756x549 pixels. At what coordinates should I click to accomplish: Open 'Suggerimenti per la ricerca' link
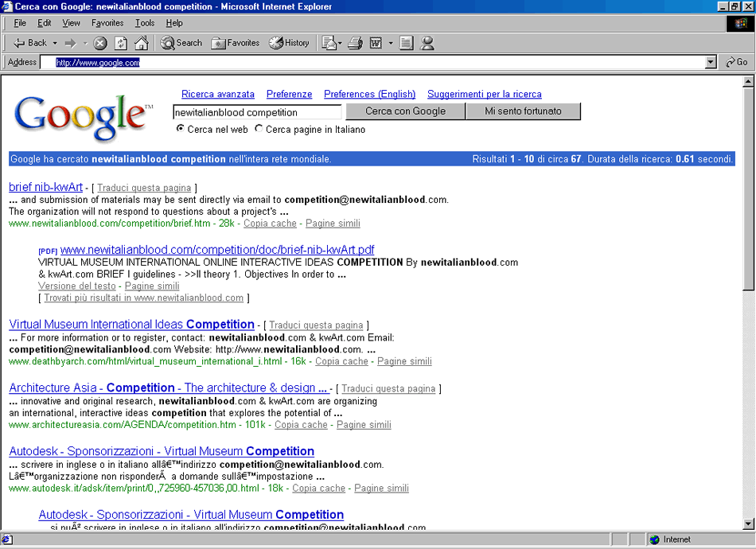point(485,94)
